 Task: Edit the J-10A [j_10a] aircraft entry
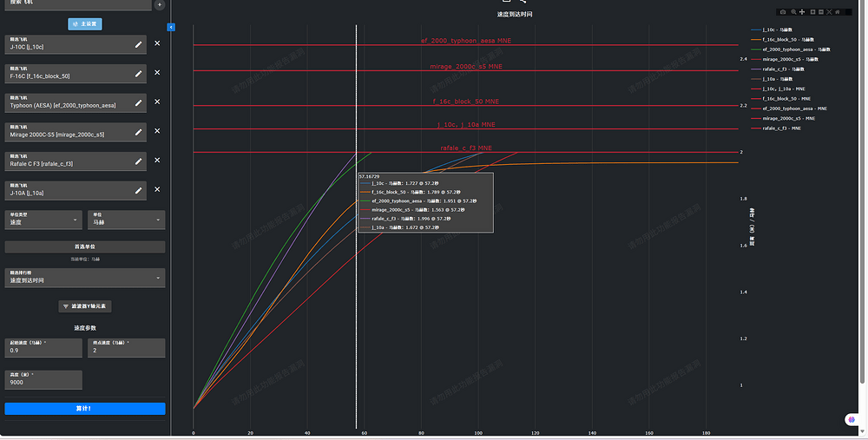pyautogui.click(x=138, y=190)
